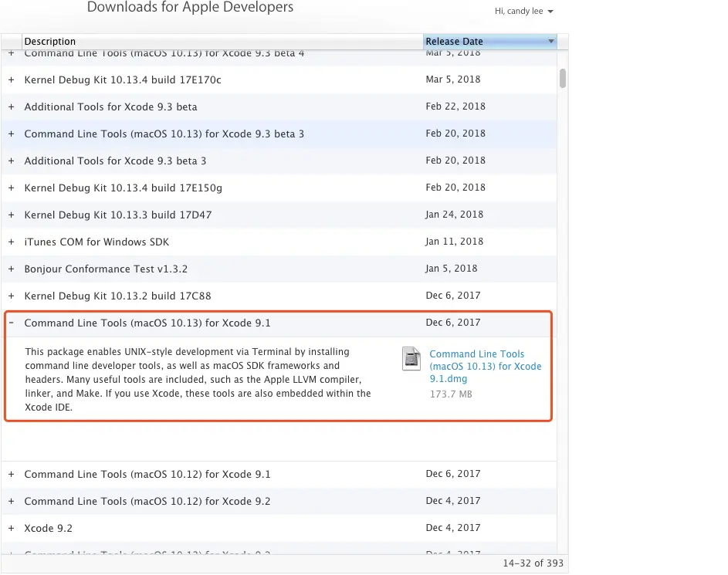Screen dimensions: 728x575
Task: Select 'Kernel Debug Kit 10.13.4 build 17E170c' text
Action: click(x=123, y=79)
